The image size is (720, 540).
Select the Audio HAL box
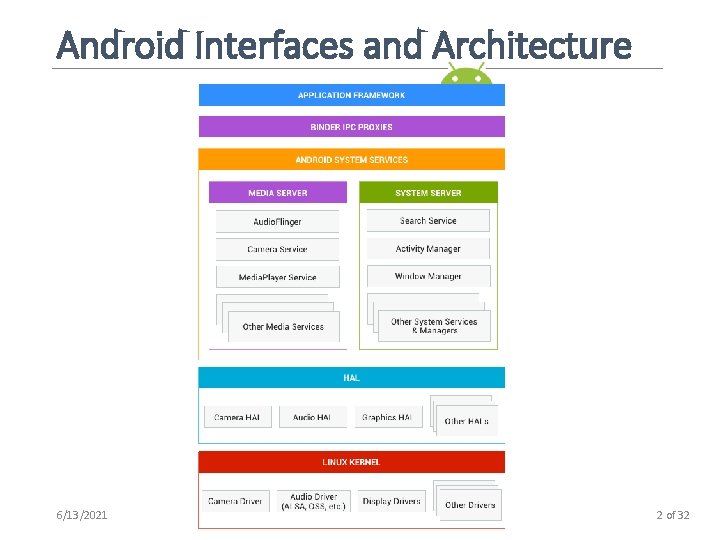pos(313,417)
